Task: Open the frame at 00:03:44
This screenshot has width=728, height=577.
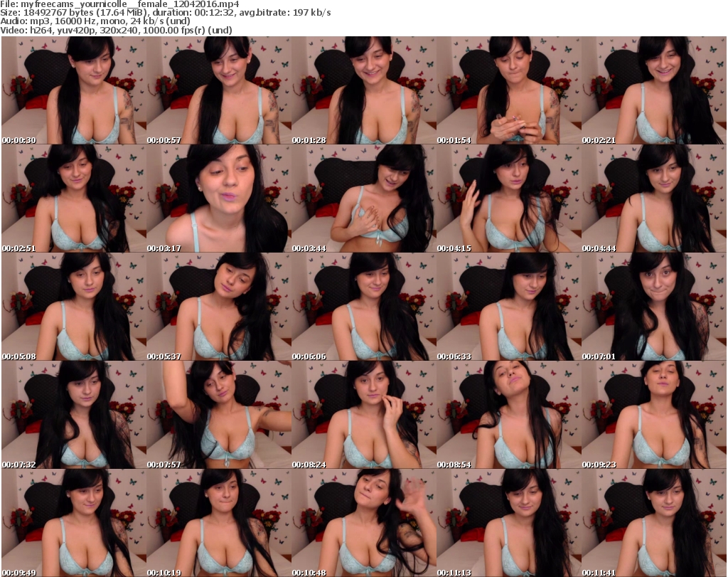Action: coord(364,198)
